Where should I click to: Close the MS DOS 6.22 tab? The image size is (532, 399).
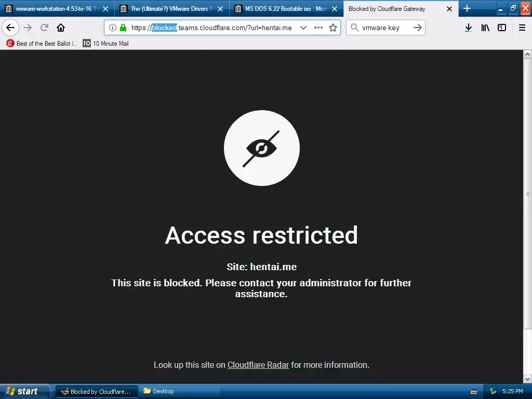[335, 9]
